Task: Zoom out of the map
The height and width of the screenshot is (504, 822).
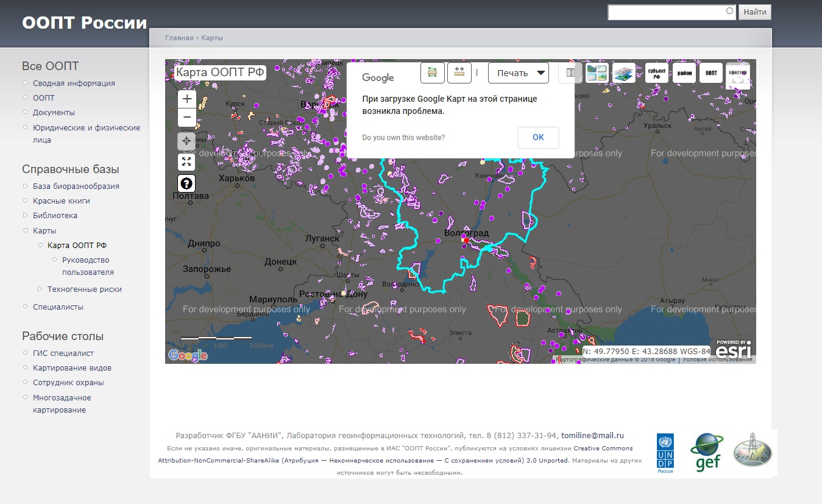Action: click(187, 117)
